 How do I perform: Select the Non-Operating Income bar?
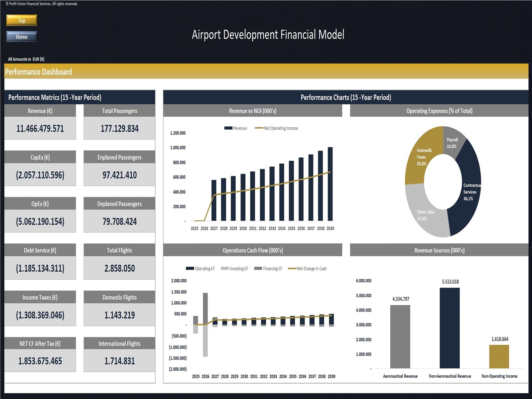pos(499,356)
